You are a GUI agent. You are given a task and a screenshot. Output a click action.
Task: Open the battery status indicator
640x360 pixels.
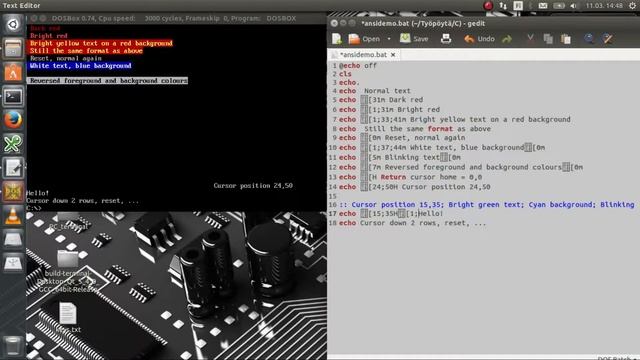(x=558, y=6)
